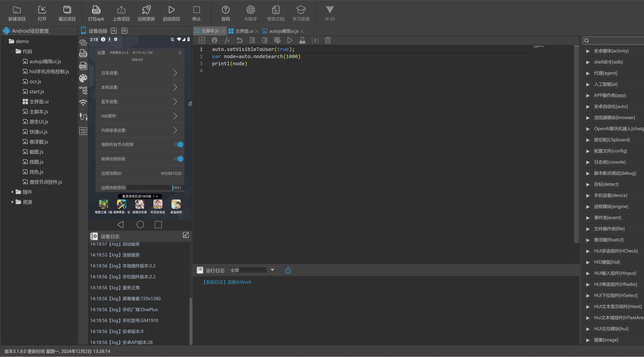The image size is (644, 357).
Task: Click the 1x device scale icon
Action: (x=114, y=31)
